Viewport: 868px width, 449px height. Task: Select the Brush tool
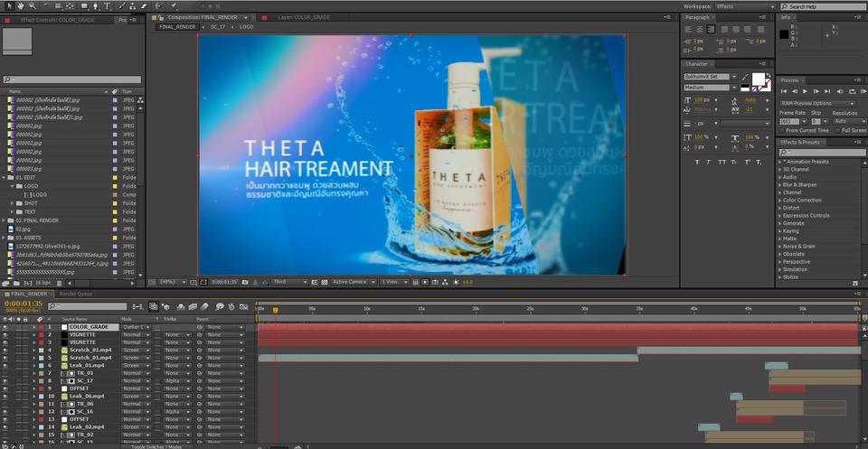click(122, 6)
